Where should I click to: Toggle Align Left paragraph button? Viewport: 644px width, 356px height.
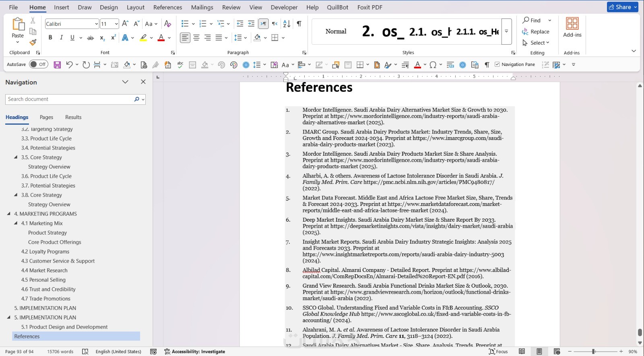185,38
